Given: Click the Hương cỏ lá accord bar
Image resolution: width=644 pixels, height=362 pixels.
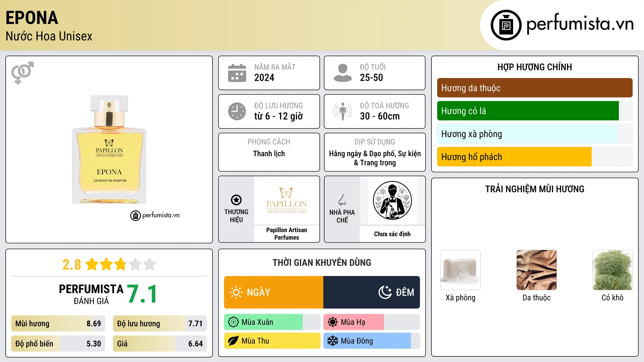Looking at the screenshot, I should 535,111.
